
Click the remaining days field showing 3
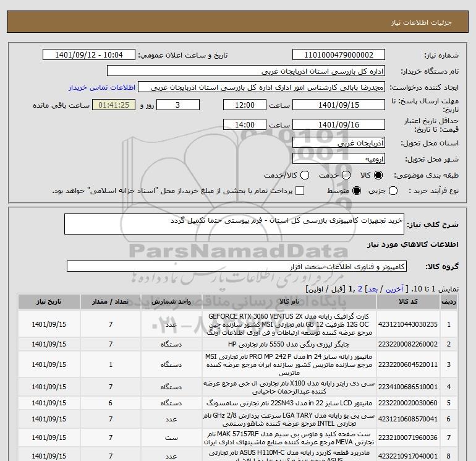[177, 105]
